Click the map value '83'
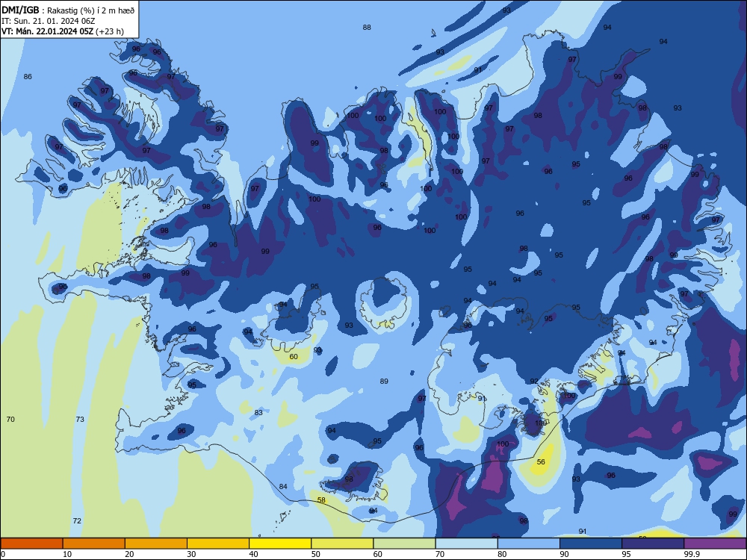The width and height of the screenshot is (747, 560). [x=258, y=412]
